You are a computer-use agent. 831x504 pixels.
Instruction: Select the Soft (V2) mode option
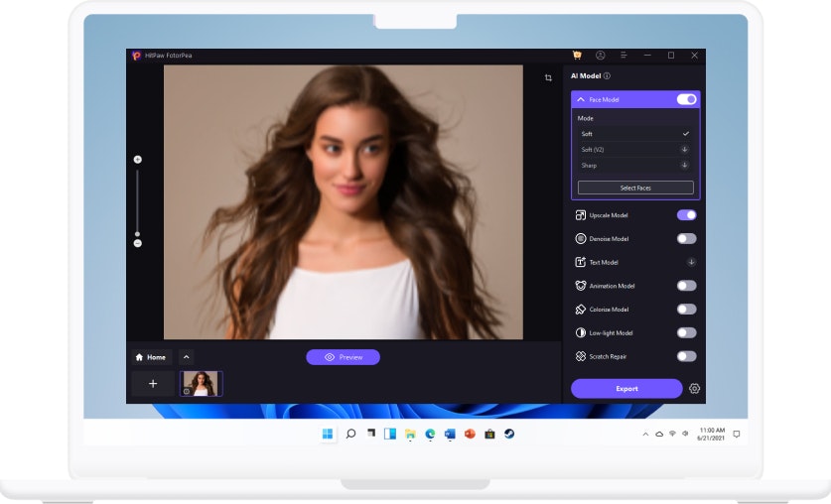pos(635,149)
